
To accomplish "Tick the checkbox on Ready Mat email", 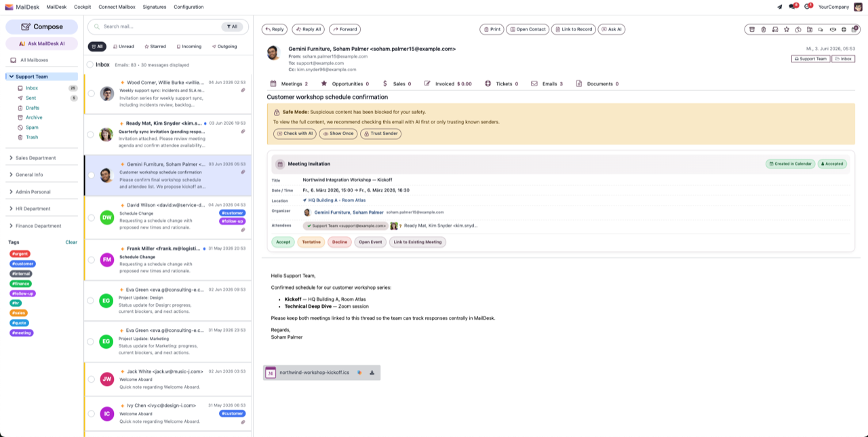I will pos(91,134).
